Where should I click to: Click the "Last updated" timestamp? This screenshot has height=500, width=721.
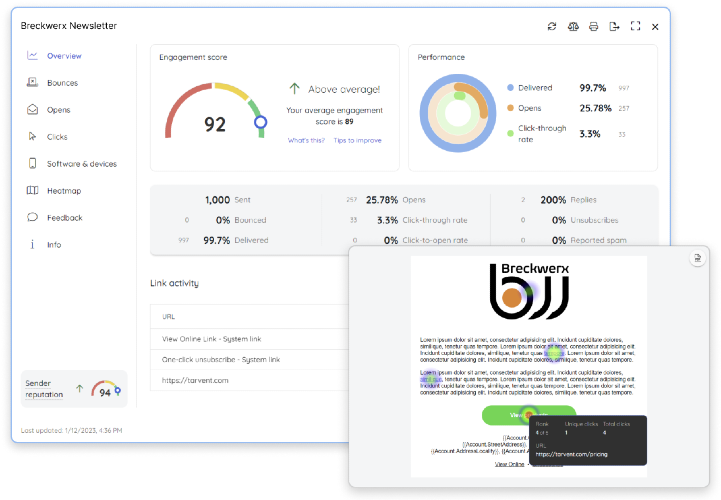(71, 431)
